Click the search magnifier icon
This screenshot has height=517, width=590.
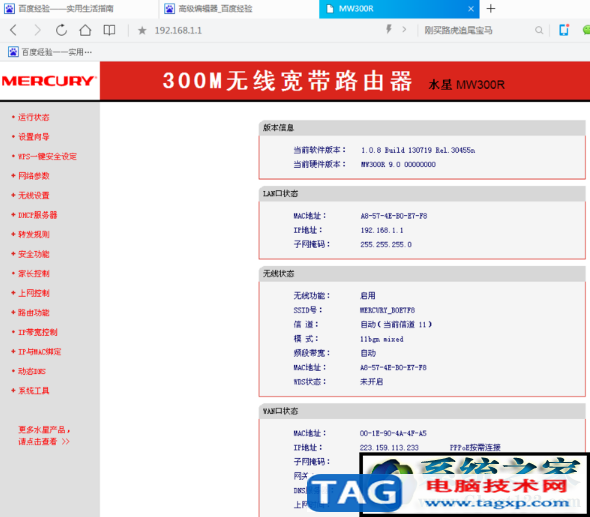pyautogui.click(x=539, y=30)
